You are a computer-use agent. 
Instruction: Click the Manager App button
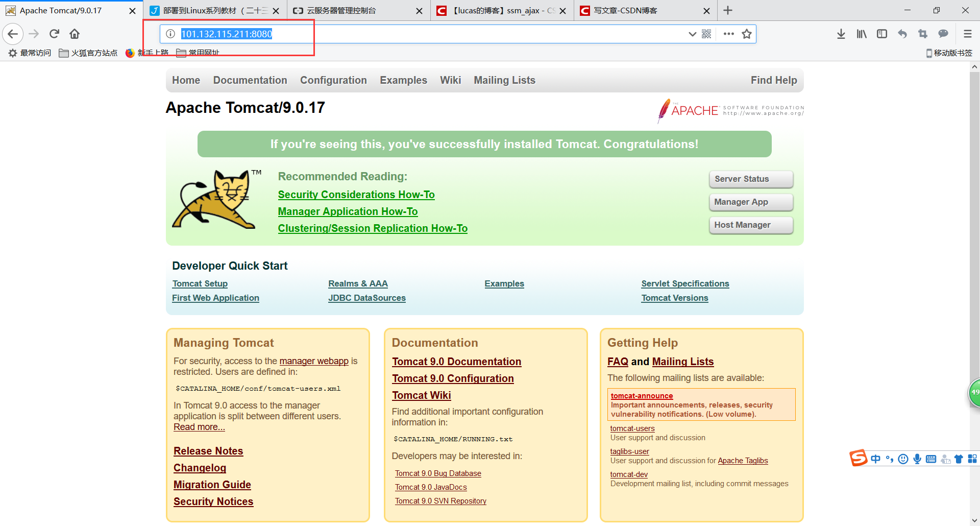tap(751, 202)
